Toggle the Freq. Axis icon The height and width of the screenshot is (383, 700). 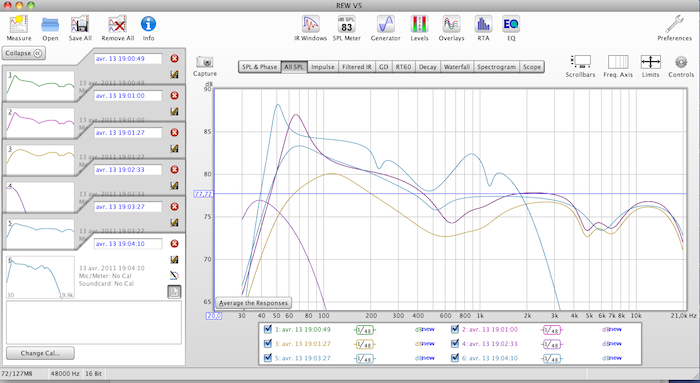(x=618, y=62)
